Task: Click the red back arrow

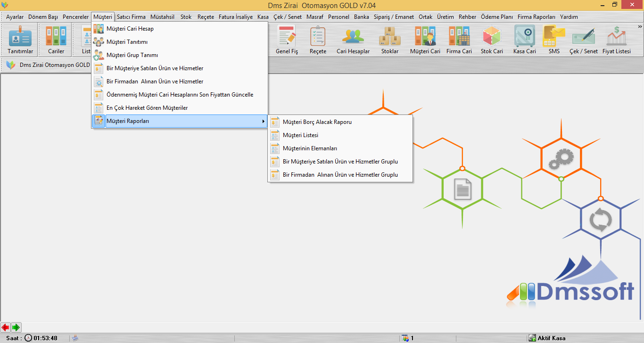Action: click(x=6, y=327)
